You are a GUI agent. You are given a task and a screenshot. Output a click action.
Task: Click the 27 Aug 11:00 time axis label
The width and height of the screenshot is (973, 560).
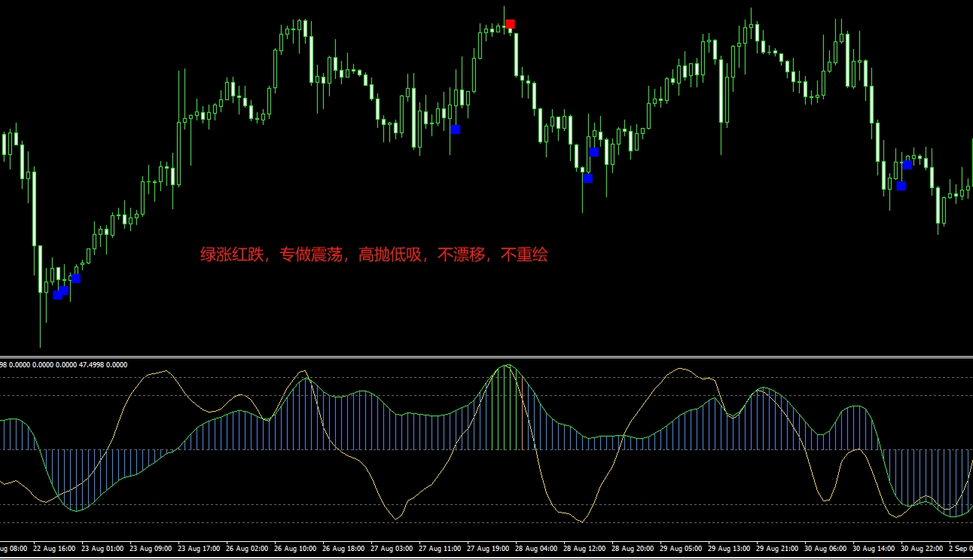[x=440, y=549]
